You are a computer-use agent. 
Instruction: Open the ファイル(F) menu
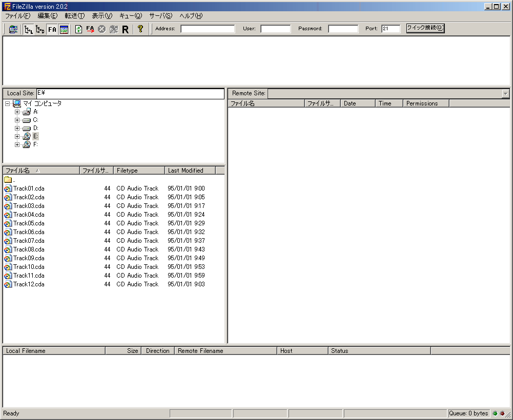pos(17,16)
